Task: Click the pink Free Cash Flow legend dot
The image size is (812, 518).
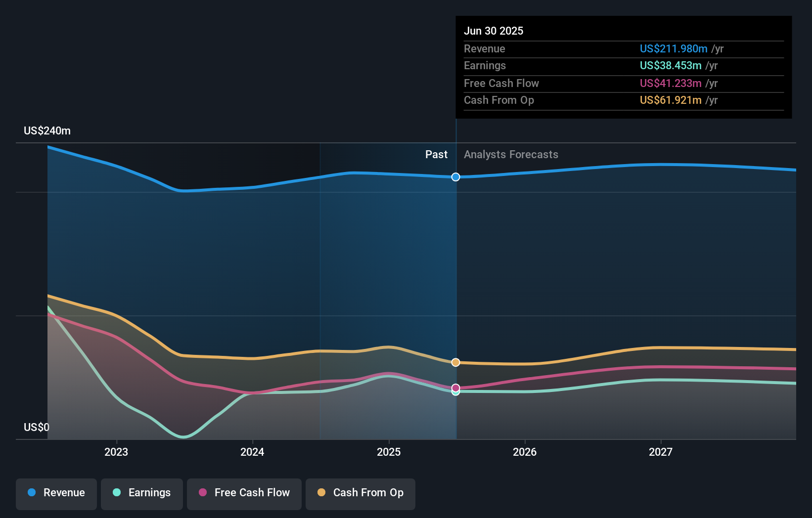Action: (202, 493)
